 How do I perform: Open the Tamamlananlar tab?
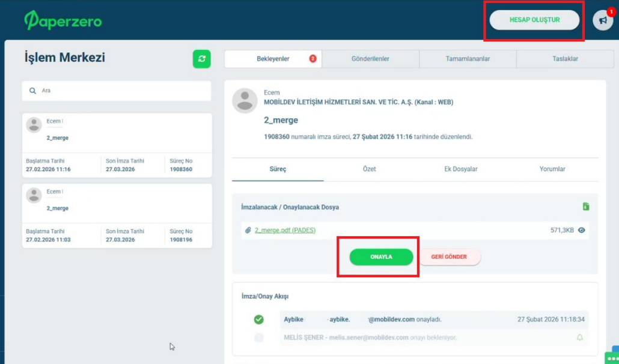click(468, 59)
